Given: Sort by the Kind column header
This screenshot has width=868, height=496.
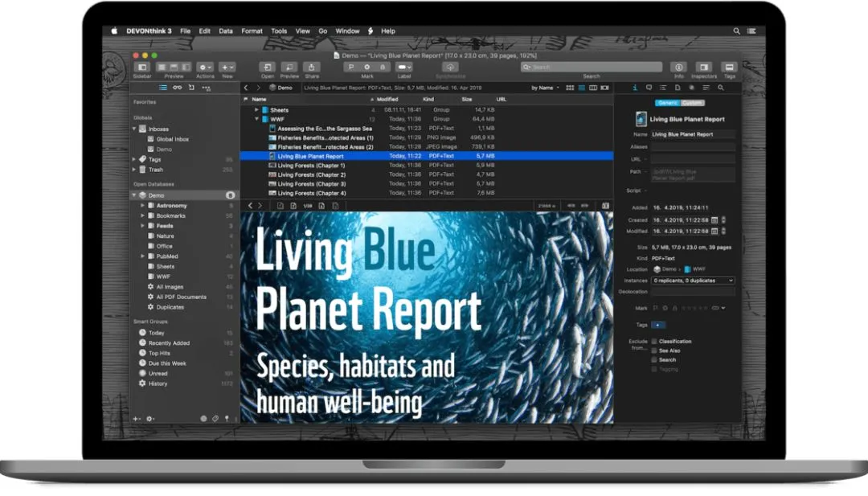Looking at the screenshot, I should tap(428, 99).
